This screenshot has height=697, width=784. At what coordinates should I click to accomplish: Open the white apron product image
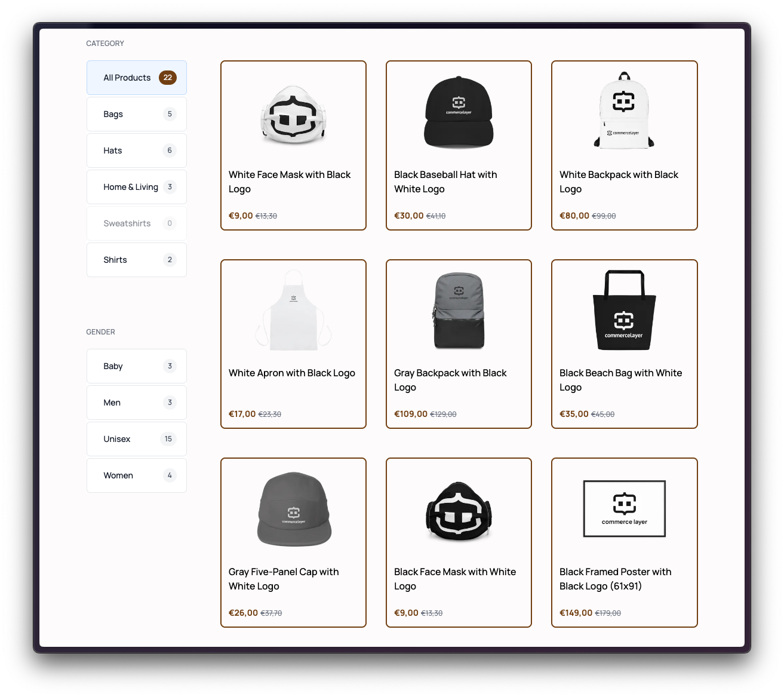(x=293, y=309)
